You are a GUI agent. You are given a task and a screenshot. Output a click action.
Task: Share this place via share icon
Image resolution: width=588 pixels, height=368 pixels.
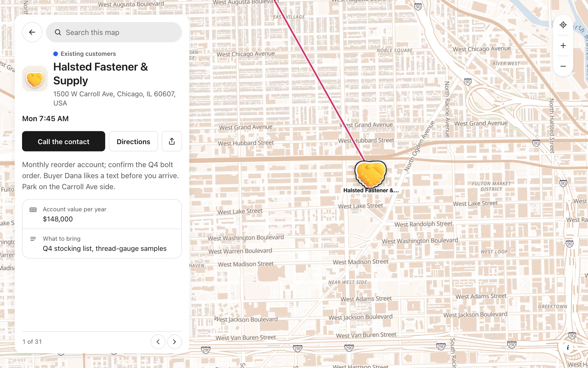172,141
